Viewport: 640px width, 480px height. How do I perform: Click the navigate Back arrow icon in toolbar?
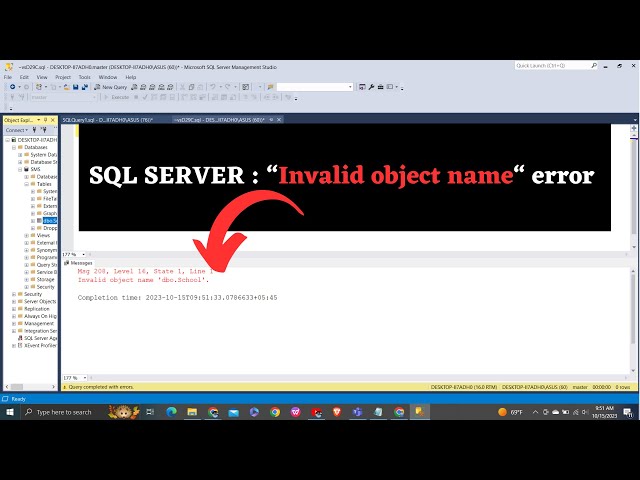[x=13, y=87]
